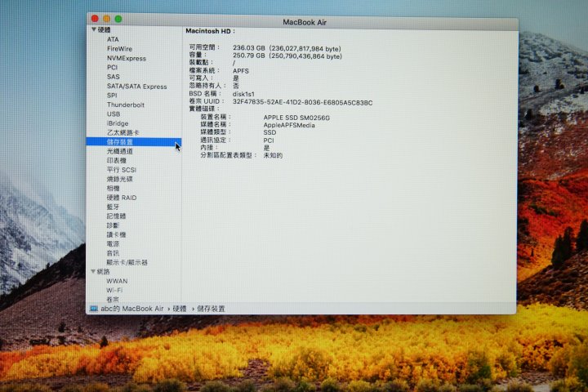Choose SAS in the hardware list

pyautogui.click(x=114, y=77)
